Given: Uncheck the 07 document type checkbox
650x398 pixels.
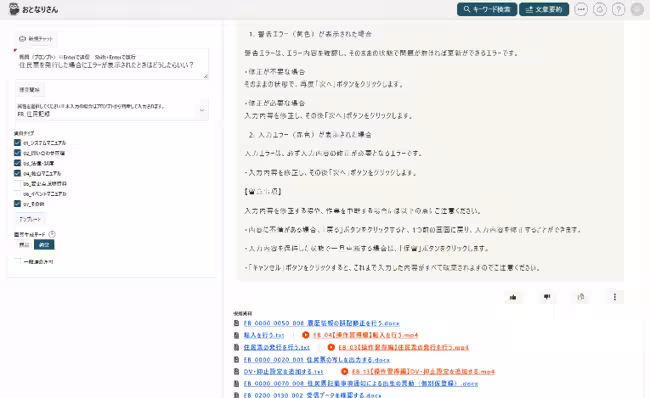Looking at the screenshot, I should point(17,204).
